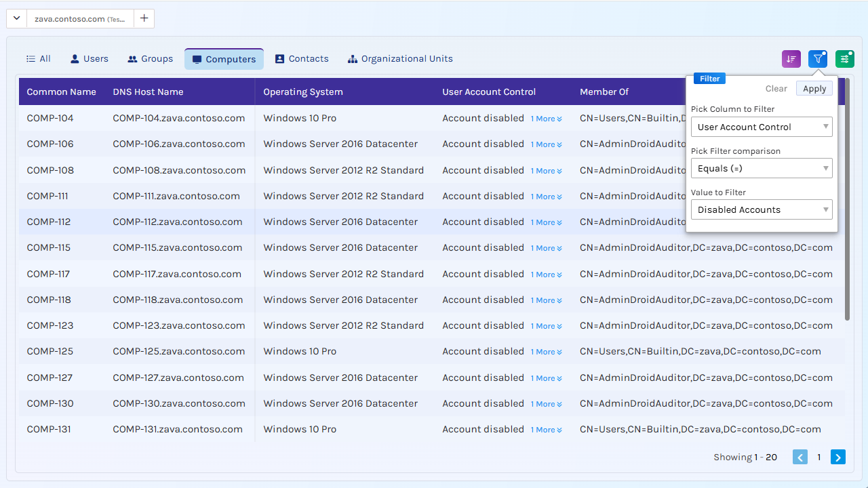Select page number 1 in pagination
The height and width of the screenshot is (488, 868).
tap(818, 457)
